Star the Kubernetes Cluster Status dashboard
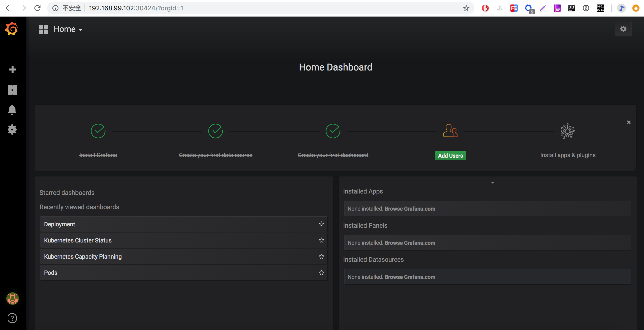The height and width of the screenshot is (330, 644). pyautogui.click(x=321, y=240)
